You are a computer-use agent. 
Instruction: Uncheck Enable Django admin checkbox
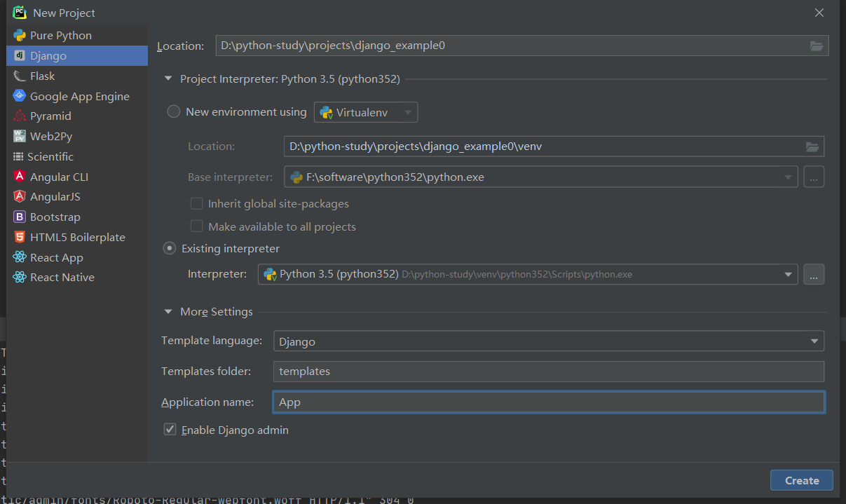(x=170, y=430)
